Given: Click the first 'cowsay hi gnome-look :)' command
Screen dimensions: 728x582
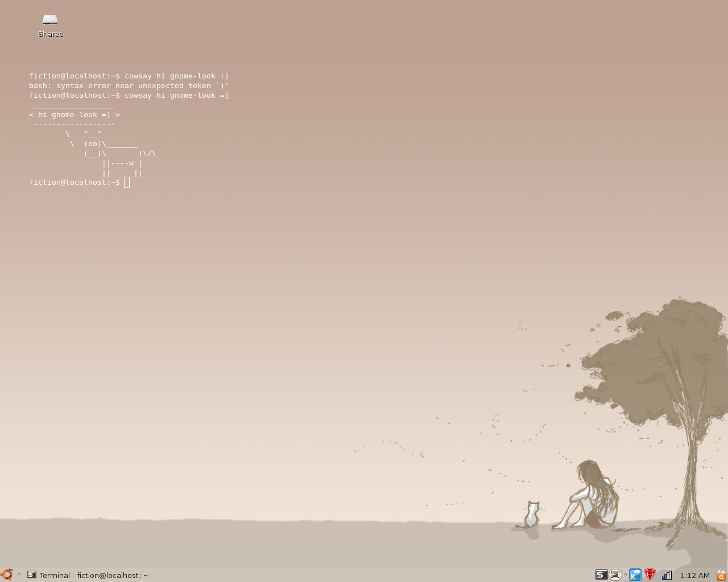Looking at the screenshot, I should pos(177,76).
